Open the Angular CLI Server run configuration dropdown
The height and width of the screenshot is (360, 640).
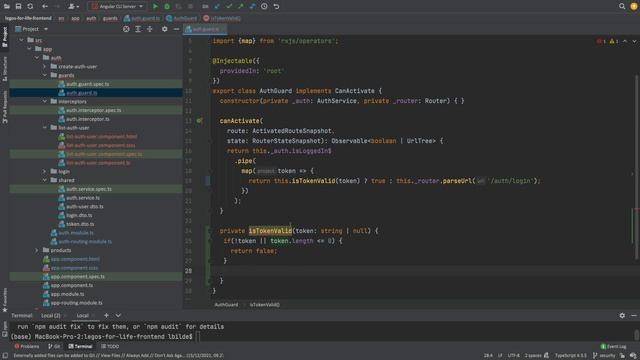tap(117, 7)
